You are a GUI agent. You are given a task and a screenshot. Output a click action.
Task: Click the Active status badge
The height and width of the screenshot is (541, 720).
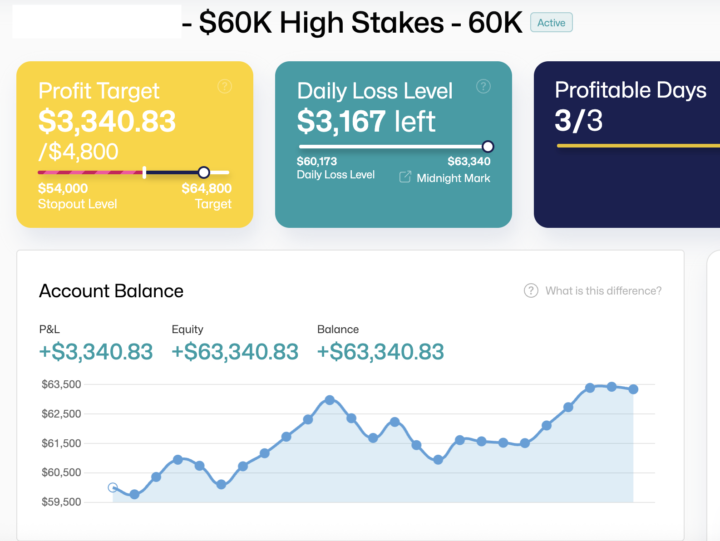click(x=551, y=23)
